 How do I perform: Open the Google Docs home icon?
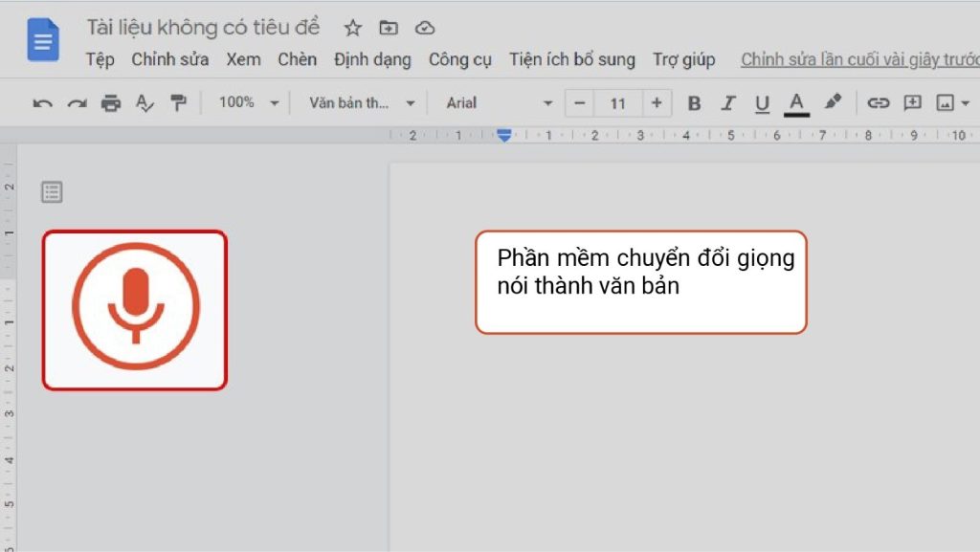tap(43, 40)
